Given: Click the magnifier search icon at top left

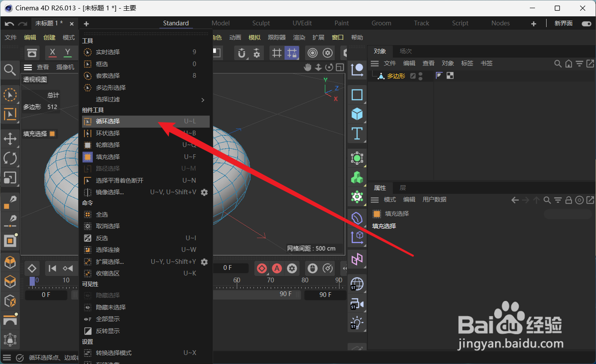Looking at the screenshot, I should (x=9, y=70).
